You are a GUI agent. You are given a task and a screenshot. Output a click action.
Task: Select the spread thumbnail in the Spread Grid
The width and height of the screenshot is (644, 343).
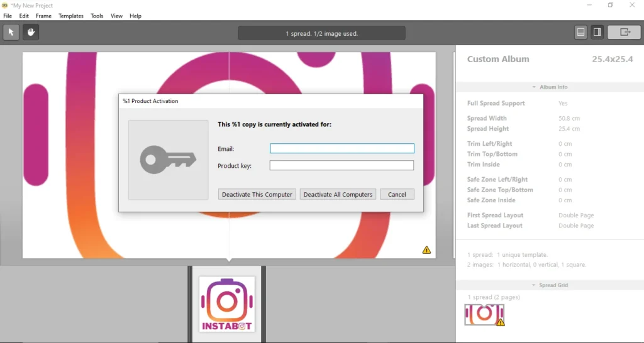(484, 314)
